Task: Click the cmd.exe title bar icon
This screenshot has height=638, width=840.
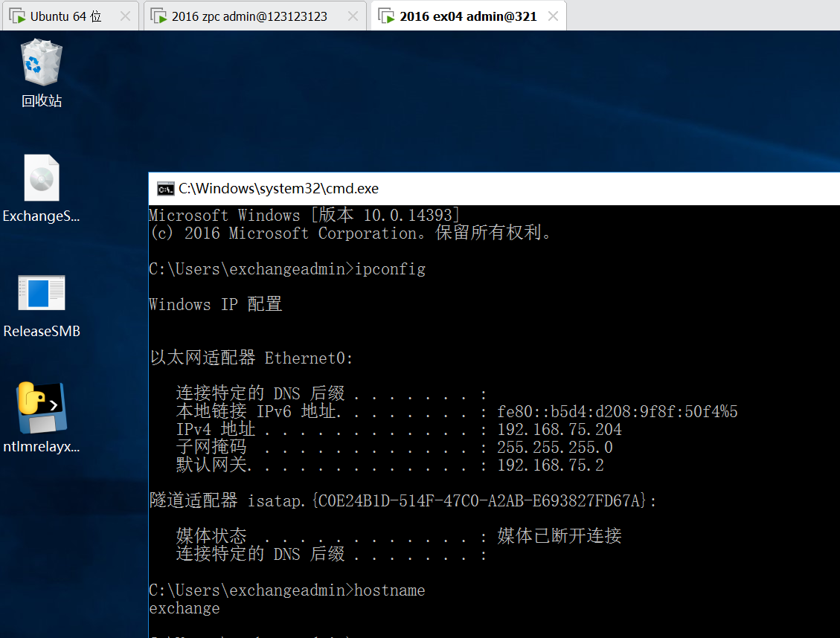Action: [x=165, y=189]
